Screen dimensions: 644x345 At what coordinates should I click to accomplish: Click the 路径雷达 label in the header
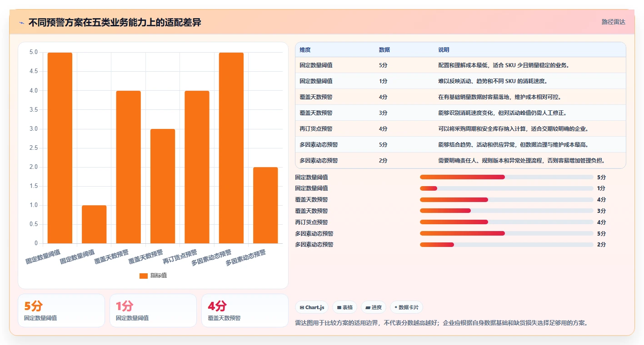pos(613,22)
